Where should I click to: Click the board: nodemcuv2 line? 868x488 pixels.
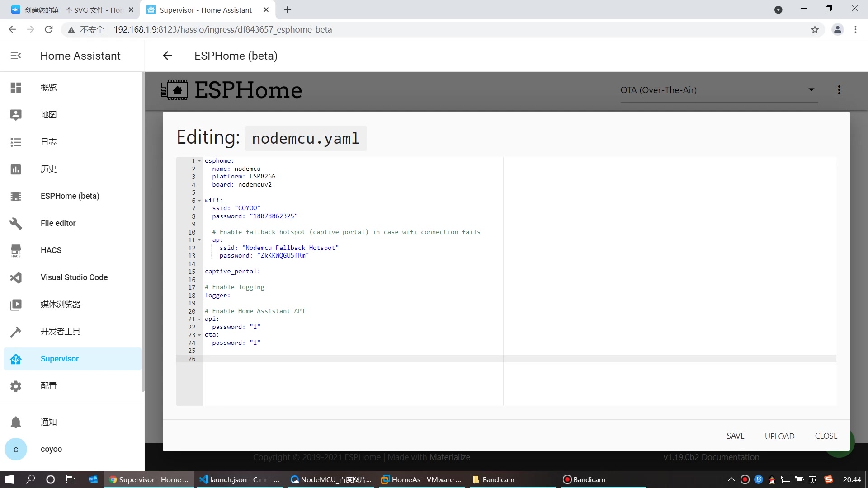(242, 185)
